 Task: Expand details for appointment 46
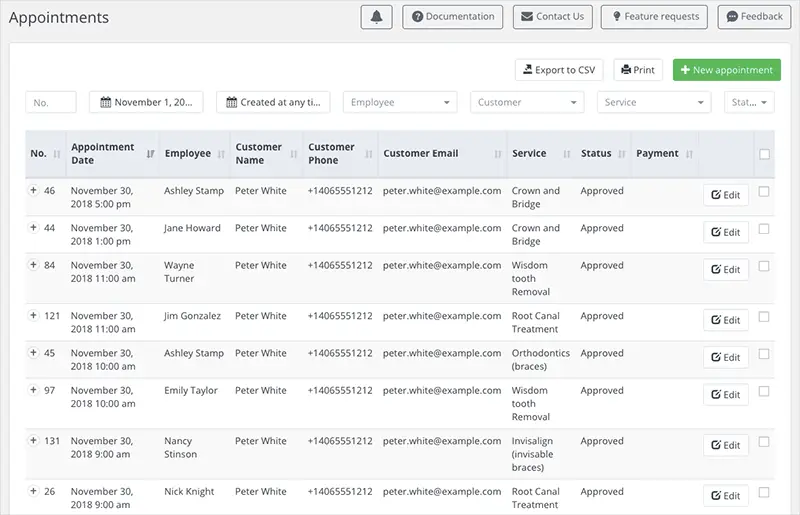(33, 190)
